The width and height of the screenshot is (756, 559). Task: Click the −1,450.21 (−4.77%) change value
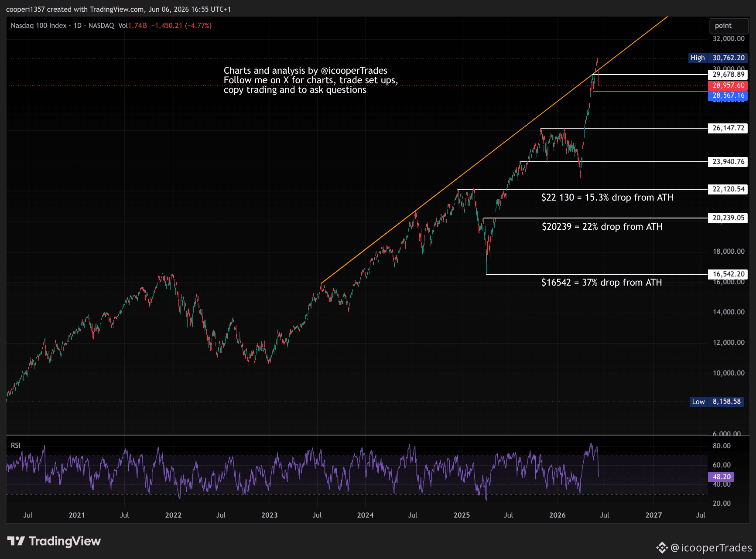[181, 26]
